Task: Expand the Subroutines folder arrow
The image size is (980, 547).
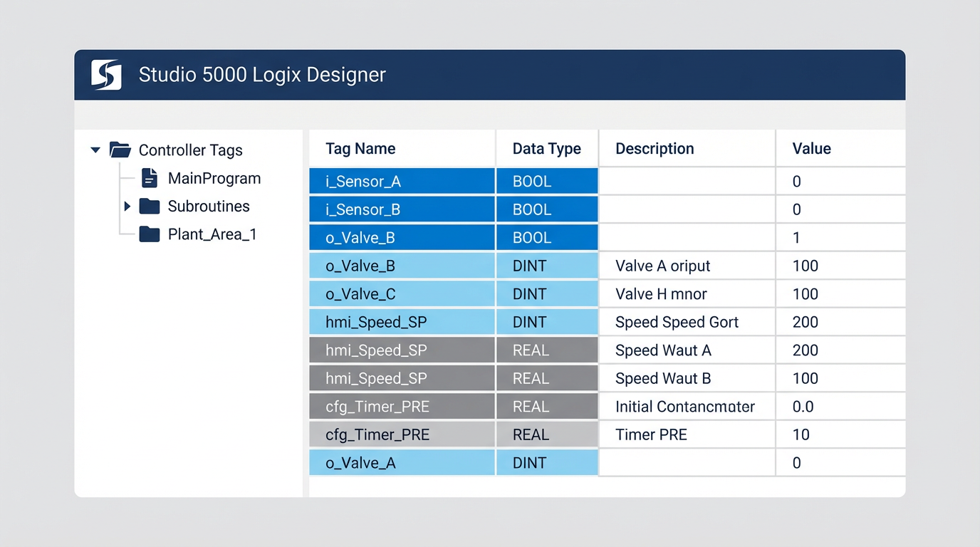Action: [x=127, y=207]
